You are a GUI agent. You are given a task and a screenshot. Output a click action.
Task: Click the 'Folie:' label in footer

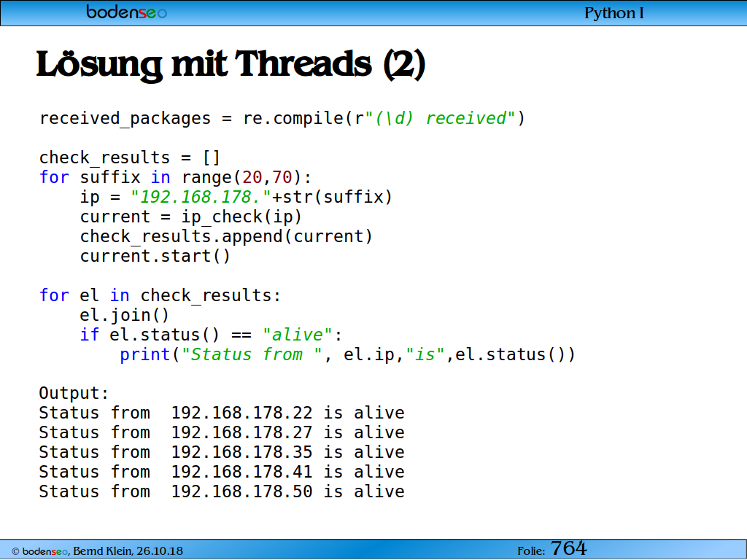tap(531, 551)
